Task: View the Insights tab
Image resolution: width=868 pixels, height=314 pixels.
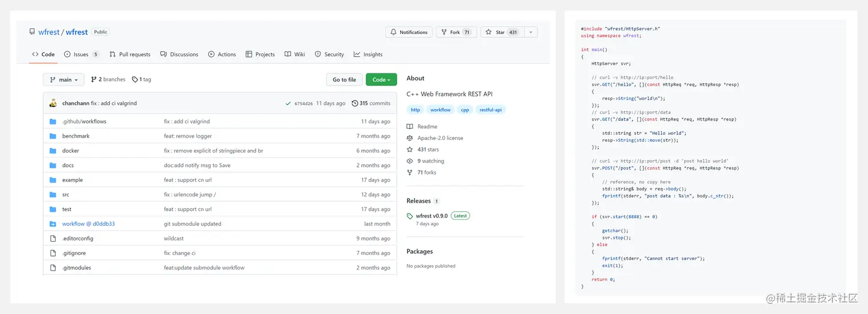Action: click(368, 55)
